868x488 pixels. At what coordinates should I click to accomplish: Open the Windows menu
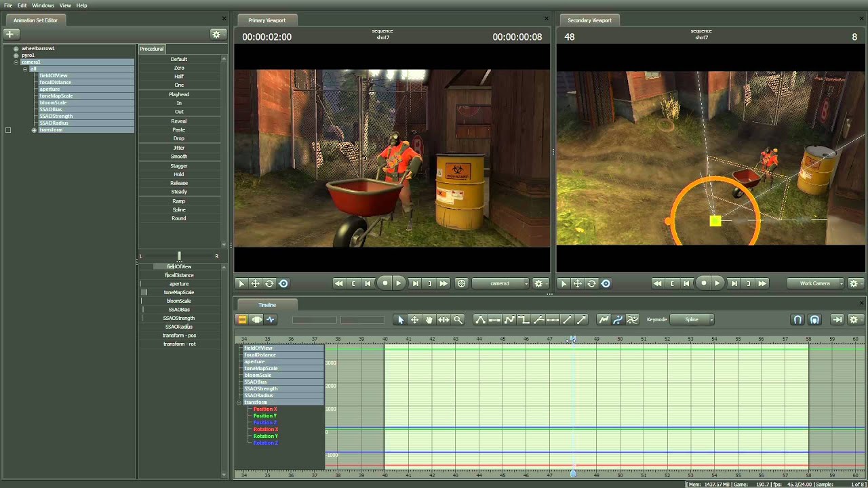43,5
